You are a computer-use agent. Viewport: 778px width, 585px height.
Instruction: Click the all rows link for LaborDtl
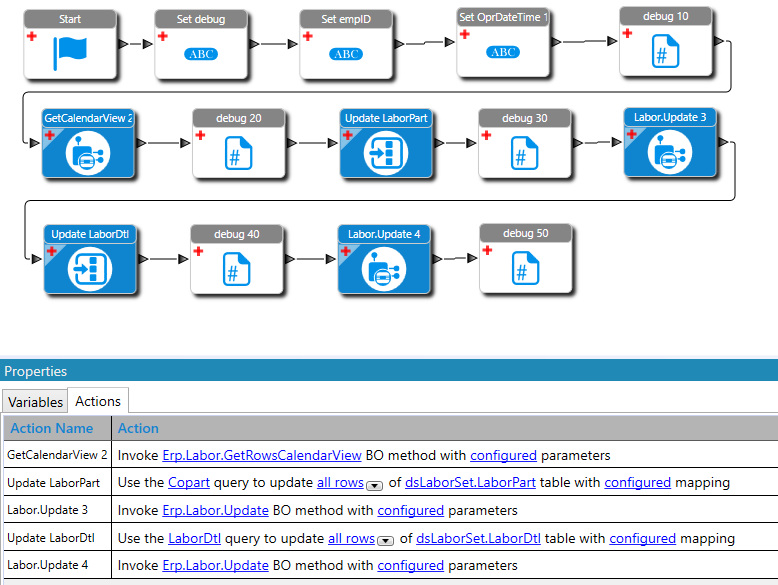351,538
